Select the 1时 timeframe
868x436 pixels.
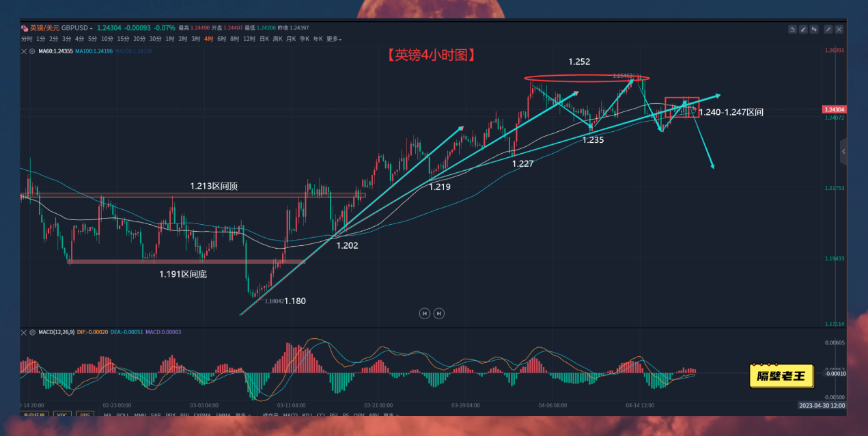click(169, 39)
